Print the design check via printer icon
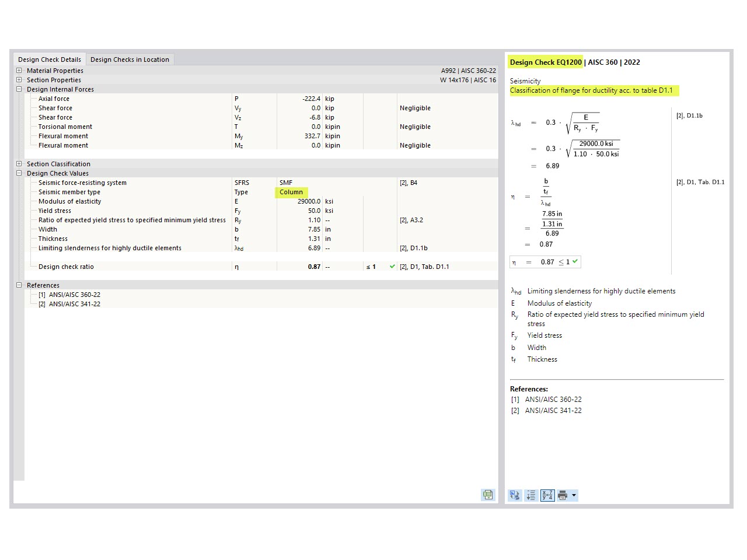747x560 pixels. point(562,495)
